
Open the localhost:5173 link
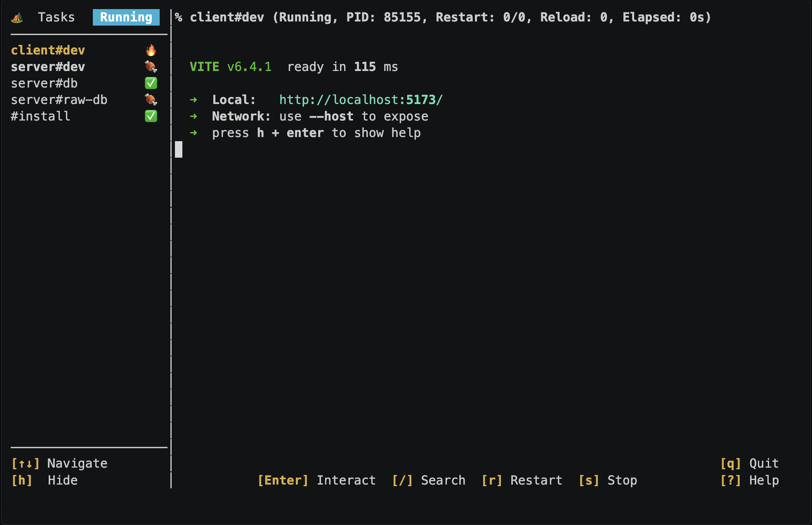click(361, 99)
